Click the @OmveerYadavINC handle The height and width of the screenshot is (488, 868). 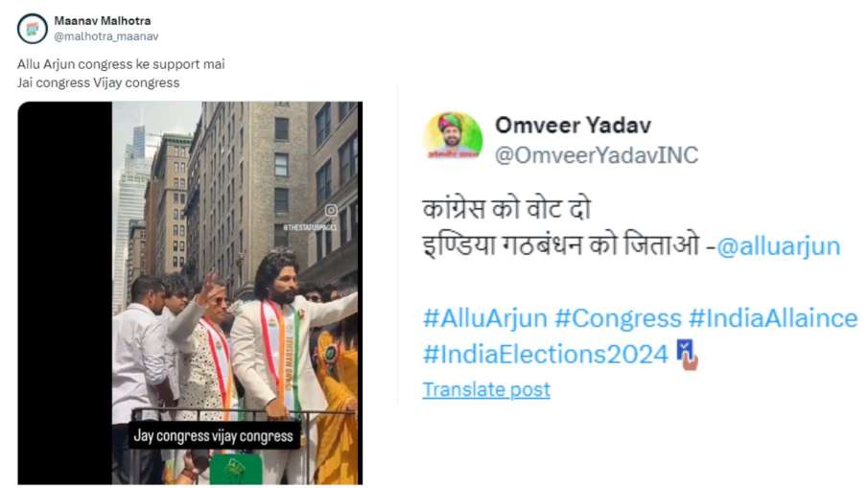click(597, 155)
